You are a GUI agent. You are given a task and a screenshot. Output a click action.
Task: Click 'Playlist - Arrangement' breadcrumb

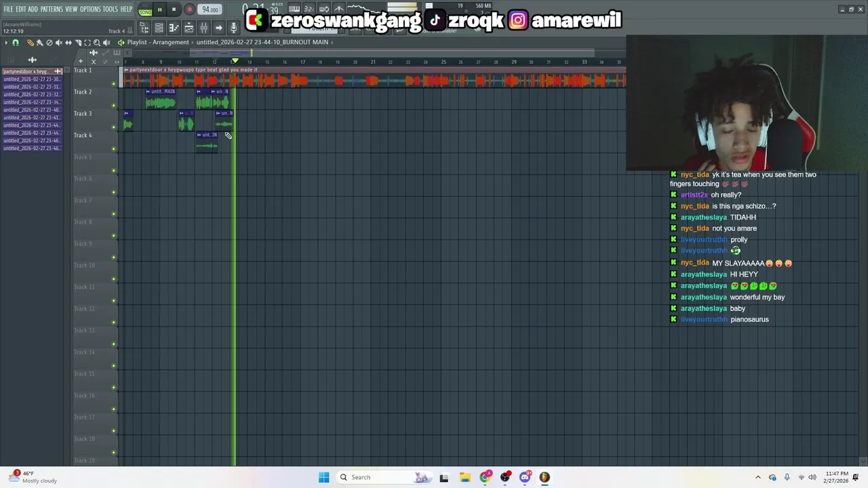click(158, 42)
